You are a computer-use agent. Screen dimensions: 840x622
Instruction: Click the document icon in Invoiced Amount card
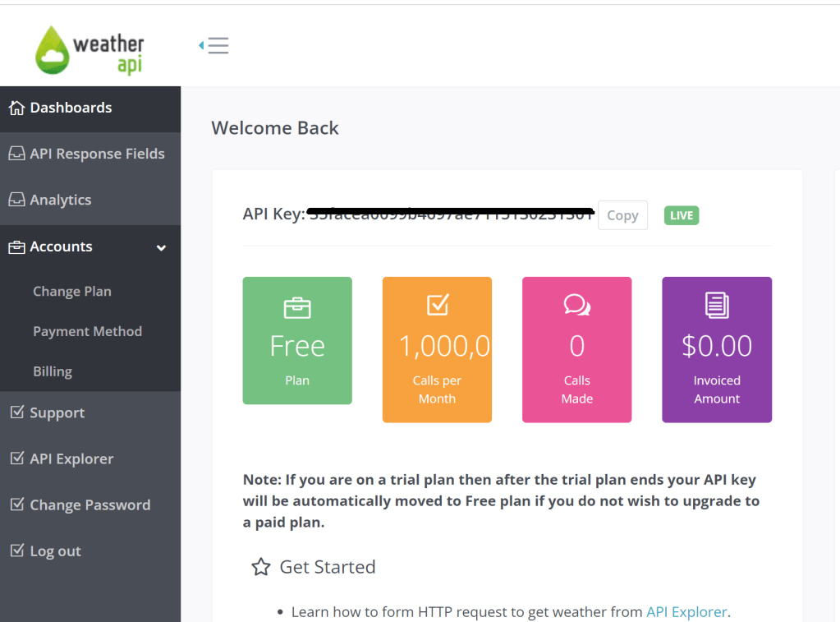pyautogui.click(x=717, y=306)
